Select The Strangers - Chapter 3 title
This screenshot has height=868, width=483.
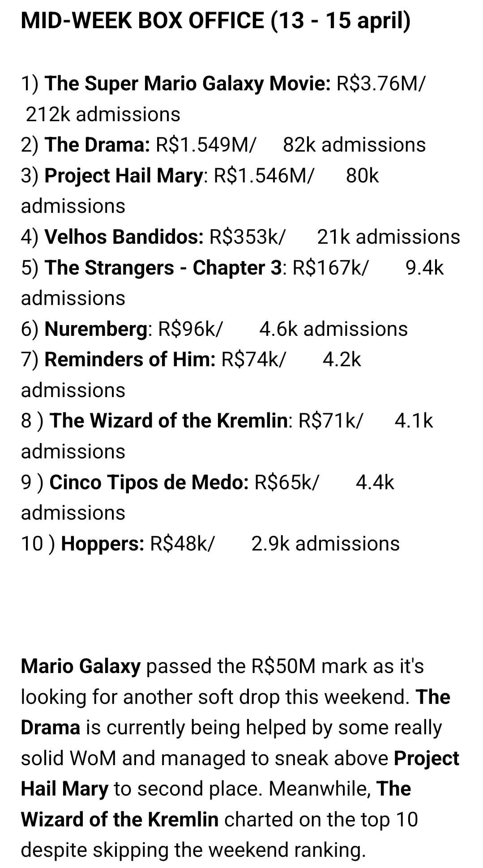164,268
